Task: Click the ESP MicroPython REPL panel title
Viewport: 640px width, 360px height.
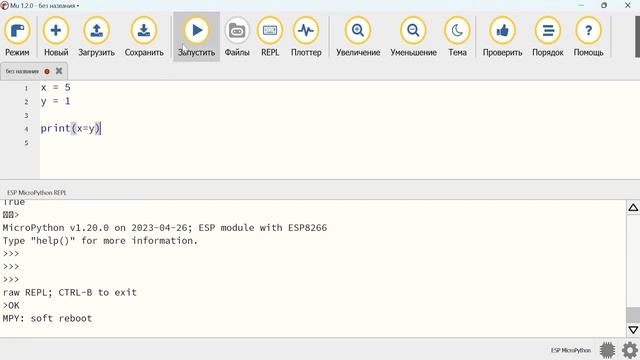Action: pyautogui.click(x=37, y=192)
